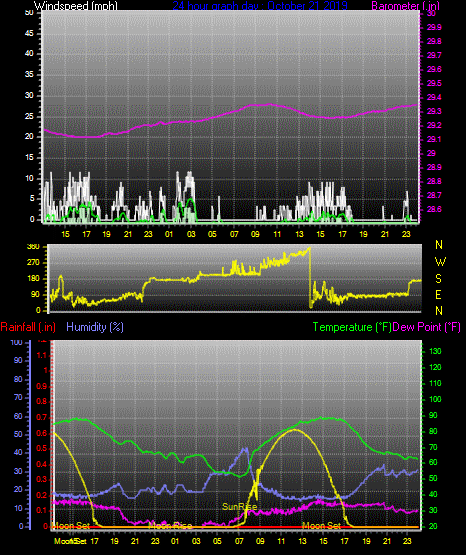Click the W compass direction letter
This screenshot has width=466, height=555.
tap(440, 262)
